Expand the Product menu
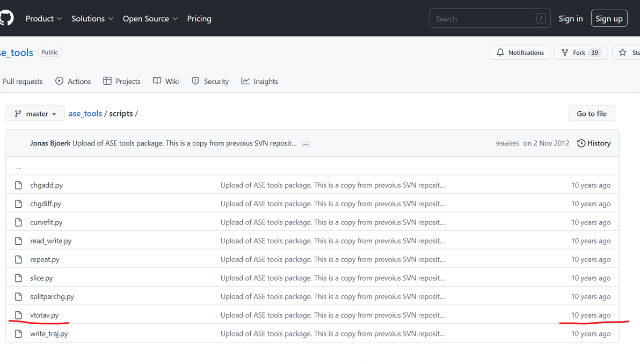 click(x=44, y=18)
